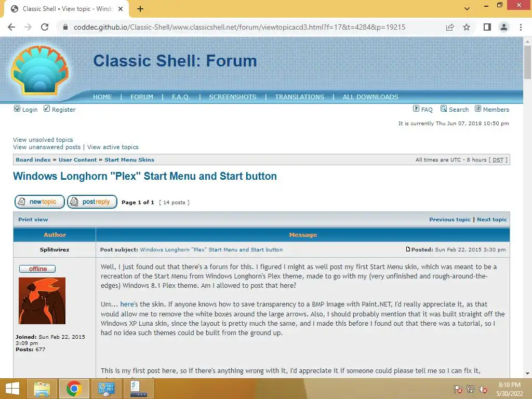Go to Start Menu Skins breadcrumb
This screenshot has width=532, height=399.
(129, 160)
